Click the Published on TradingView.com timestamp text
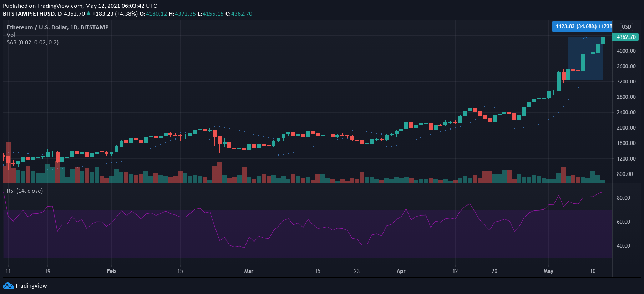Image resolution: width=644 pixels, height=294 pixels. coord(80,6)
